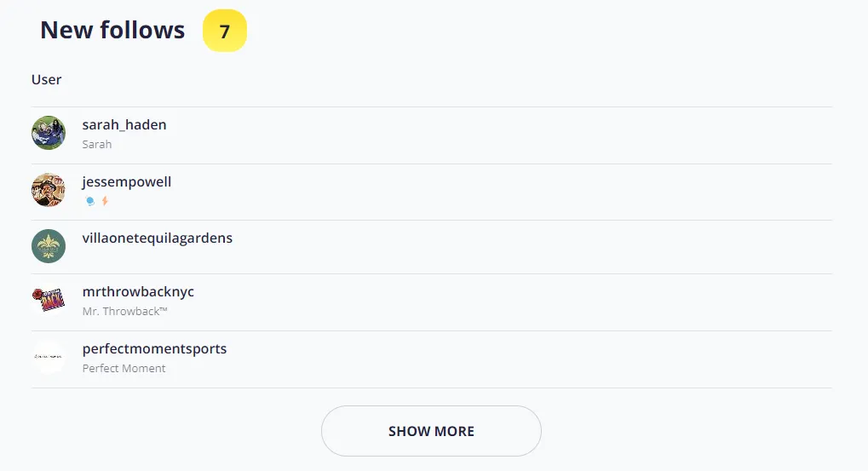The image size is (868, 471).
Task: Open the sarah_haden username link
Action: (124, 125)
